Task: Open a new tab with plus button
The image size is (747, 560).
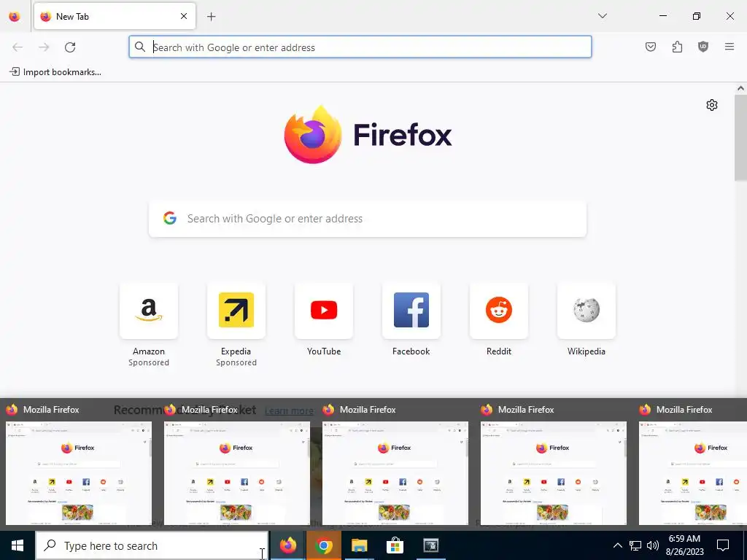Action: [x=211, y=17]
